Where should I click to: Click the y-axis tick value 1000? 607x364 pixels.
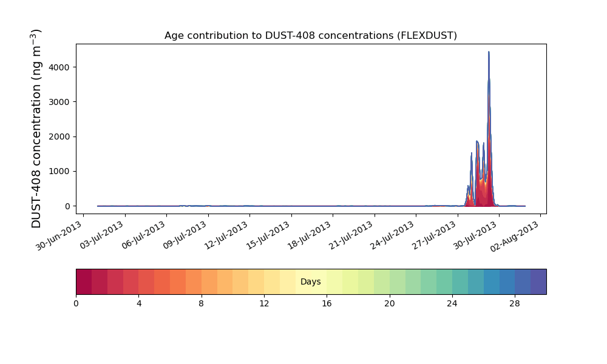(59, 171)
